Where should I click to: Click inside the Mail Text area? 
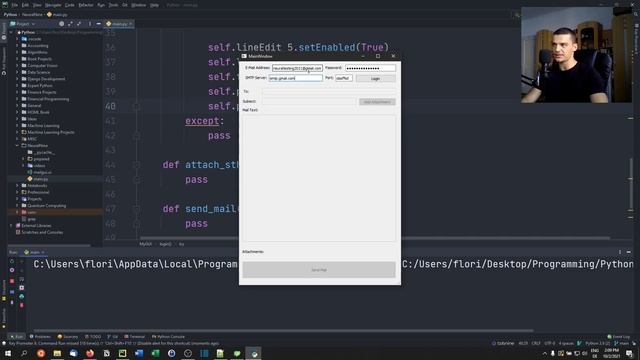click(x=319, y=178)
